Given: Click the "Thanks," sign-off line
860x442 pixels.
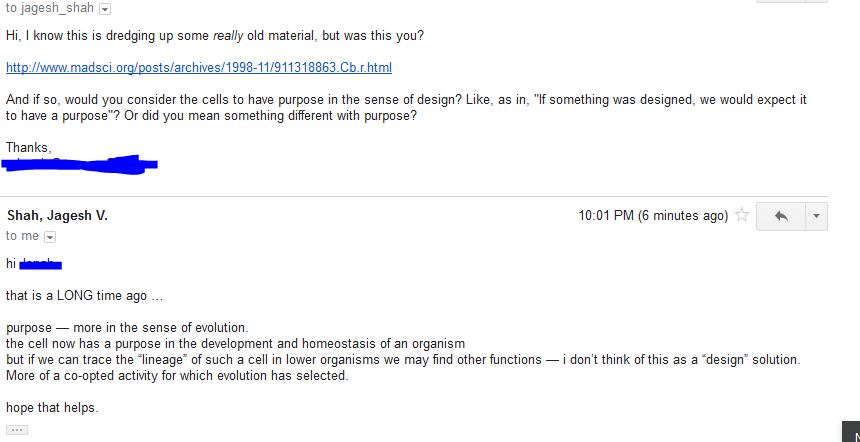Looking at the screenshot, I should [28, 148].
